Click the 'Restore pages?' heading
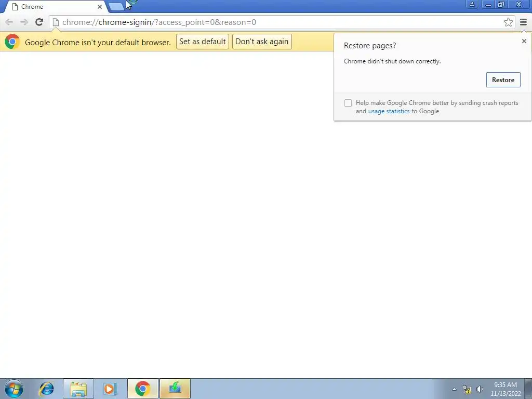Image resolution: width=532 pixels, height=399 pixels. click(370, 46)
